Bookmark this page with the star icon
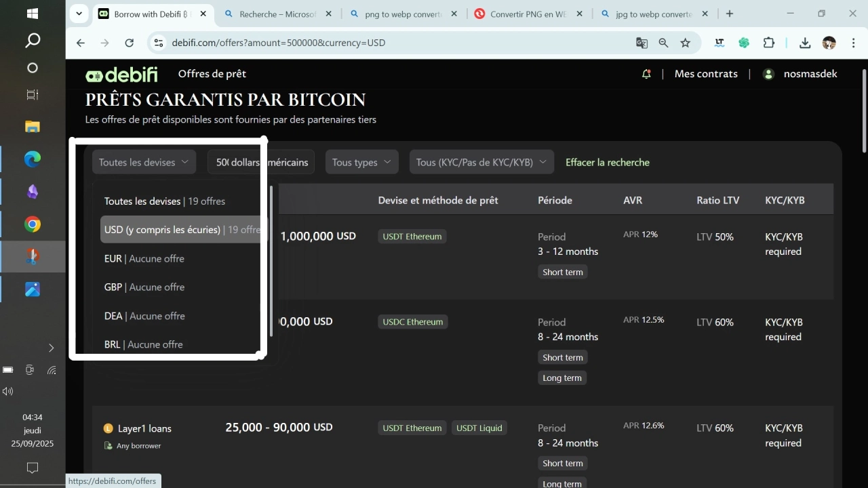Screen dimensions: 868x488 [x=686, y=43]
